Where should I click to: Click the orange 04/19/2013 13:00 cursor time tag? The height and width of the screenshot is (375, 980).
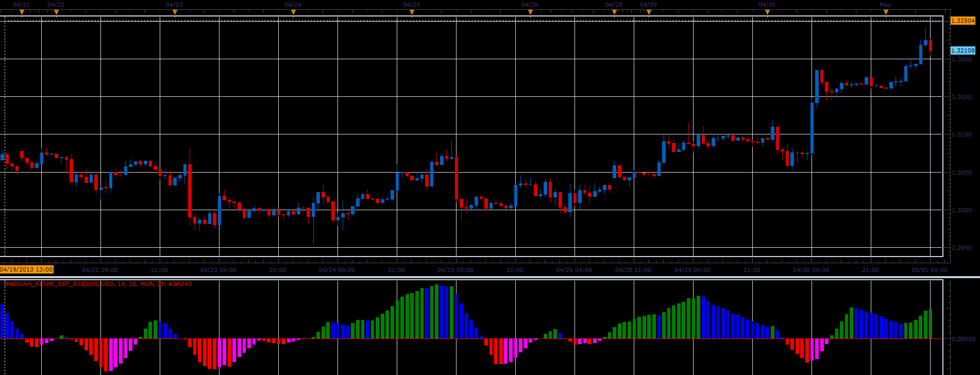pos(26,269)
